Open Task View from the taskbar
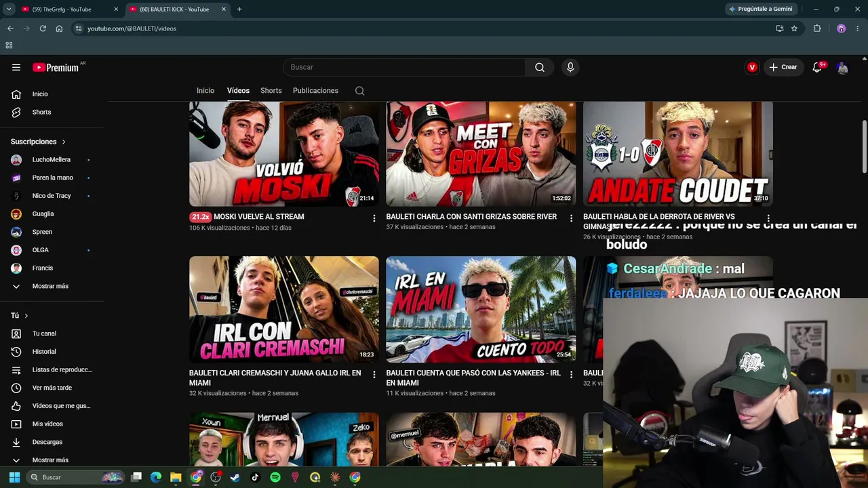The image size is (868, 488). (136, 477)
